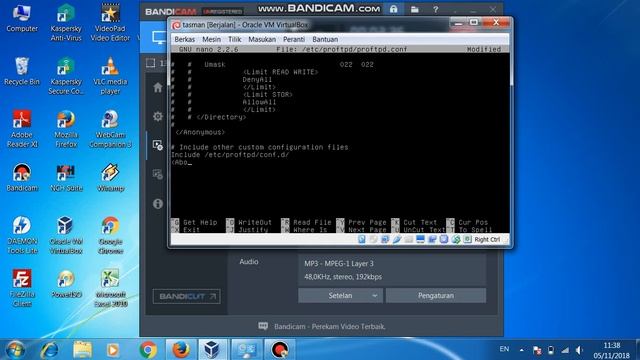Select VideoPad Video Editor desktop icon
The width and height of the screenshot is (640, 360).
click(110, 22)
